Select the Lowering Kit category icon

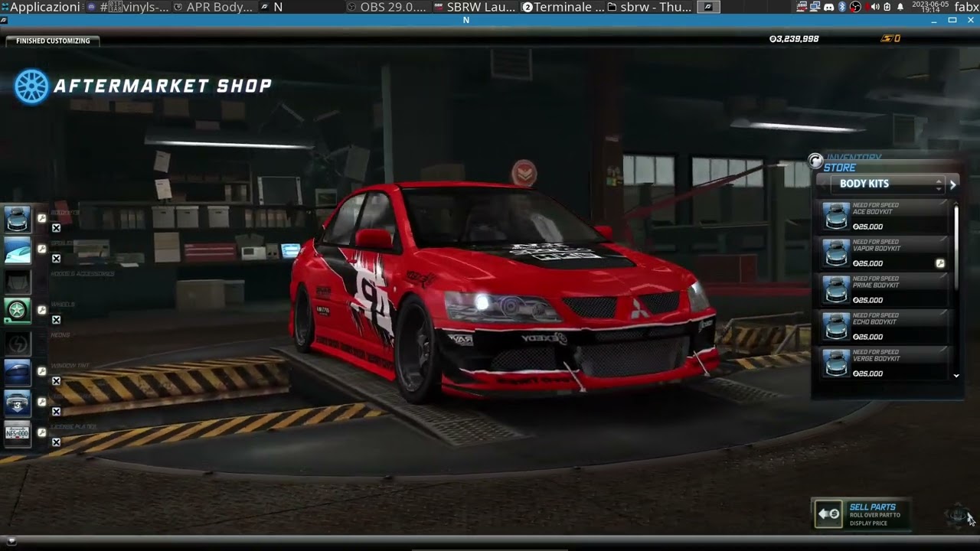coord(17,403)
